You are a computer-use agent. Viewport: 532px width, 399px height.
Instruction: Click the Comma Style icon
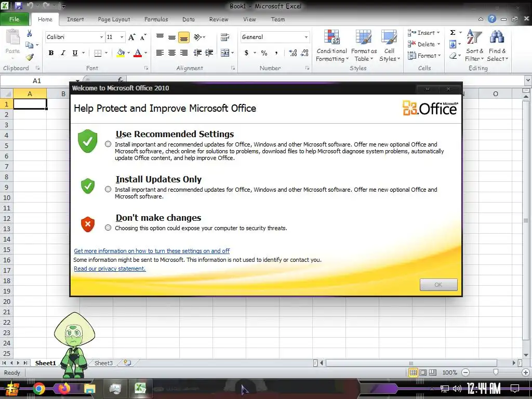pyautogui.click(x=276, y=52)
